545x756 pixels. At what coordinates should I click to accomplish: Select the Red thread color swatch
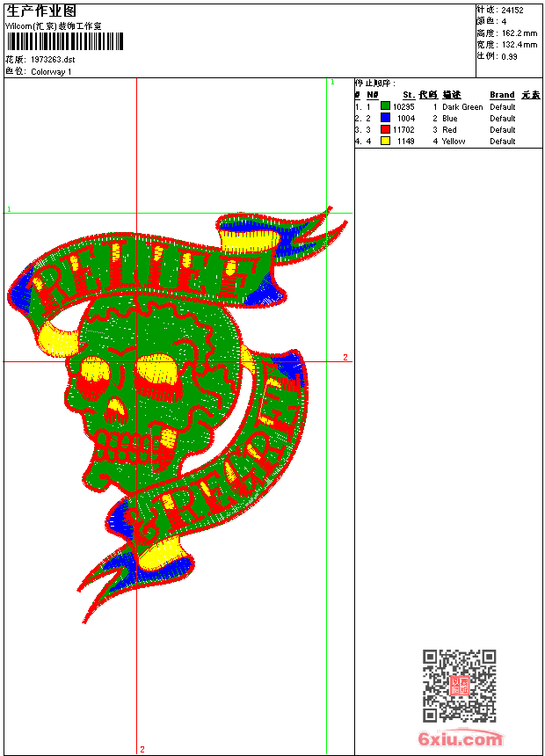click(385, 129)
